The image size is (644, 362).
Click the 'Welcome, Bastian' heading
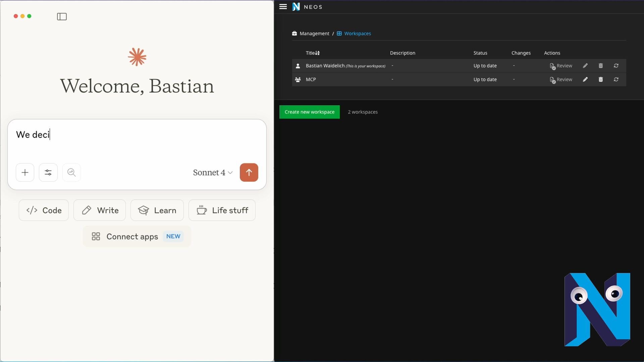[137, 86]
